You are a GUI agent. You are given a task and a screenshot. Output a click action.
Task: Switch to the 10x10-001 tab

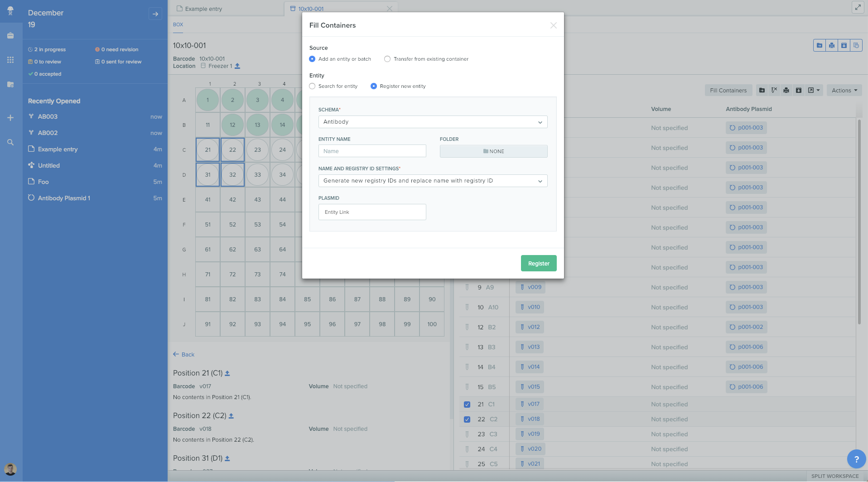click(x=311, y=9)
